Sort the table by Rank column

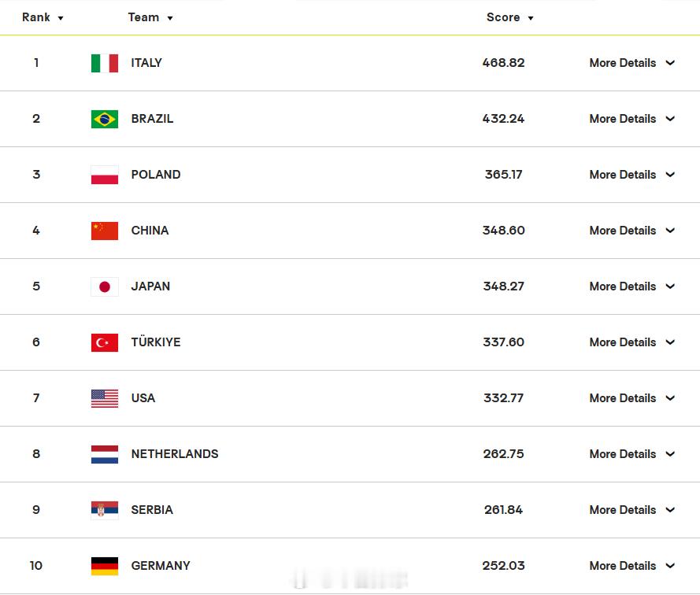(x=43, y=17)
